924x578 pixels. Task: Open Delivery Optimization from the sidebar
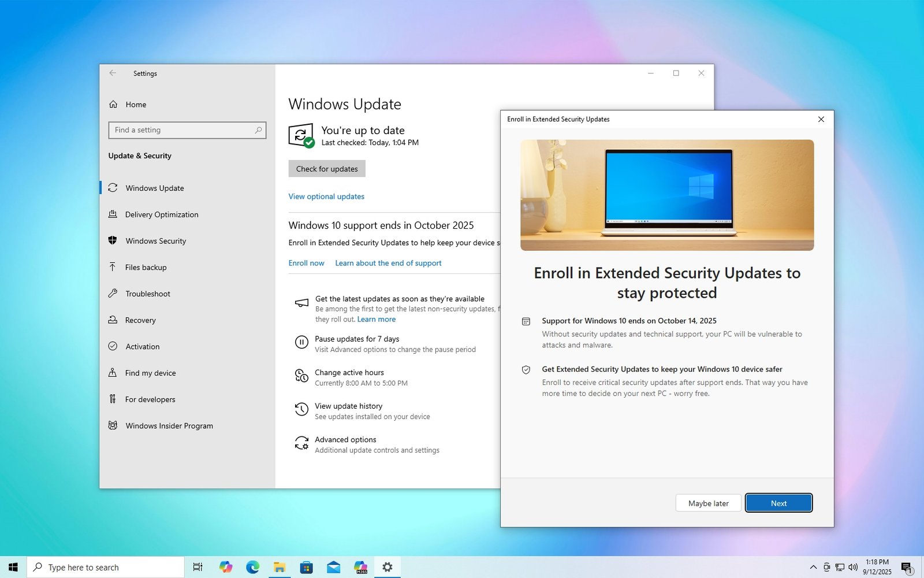pyautogui.click(x=161, y=214)
